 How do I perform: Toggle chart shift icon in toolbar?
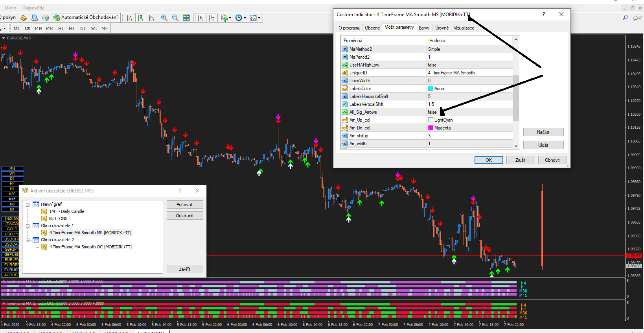211,18
